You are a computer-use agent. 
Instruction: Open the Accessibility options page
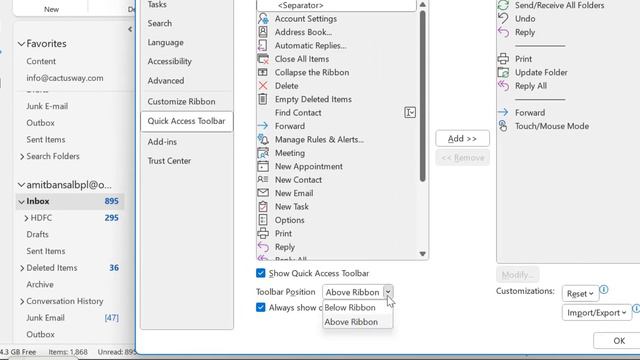(x=187, y=61)
